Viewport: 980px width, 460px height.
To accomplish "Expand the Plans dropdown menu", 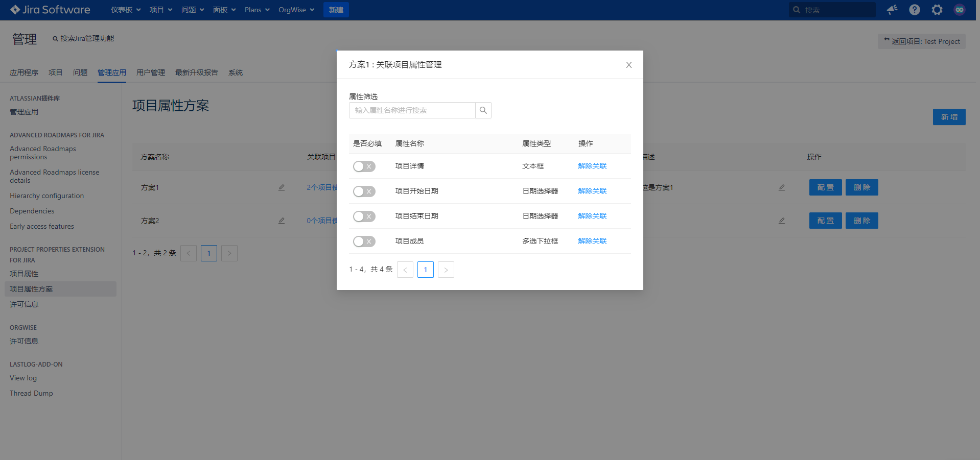I will 257,10.
